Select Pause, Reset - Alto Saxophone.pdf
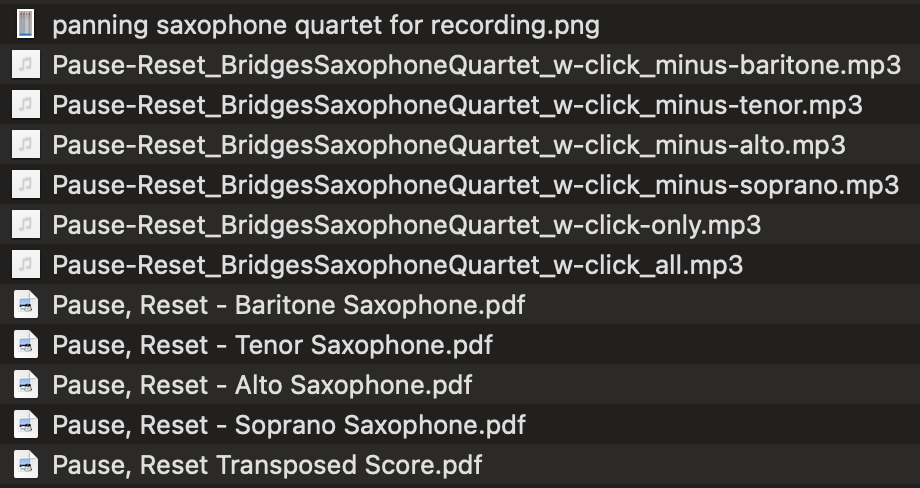Viewport: 920px width, 488px height. tap(262, 385)
